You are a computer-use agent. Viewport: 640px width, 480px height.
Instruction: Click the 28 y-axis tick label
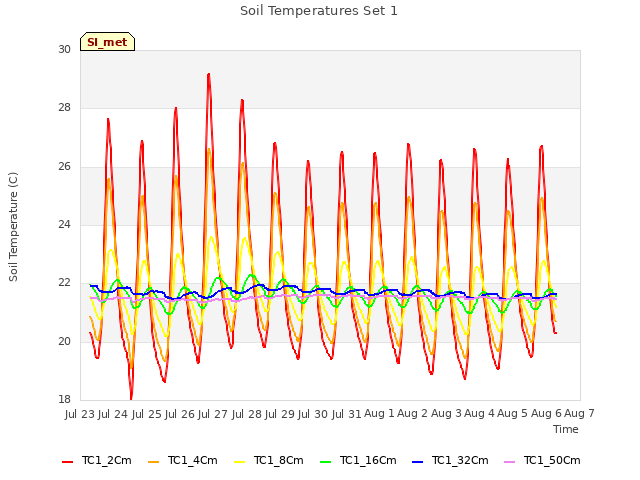(x=64, y=108)
